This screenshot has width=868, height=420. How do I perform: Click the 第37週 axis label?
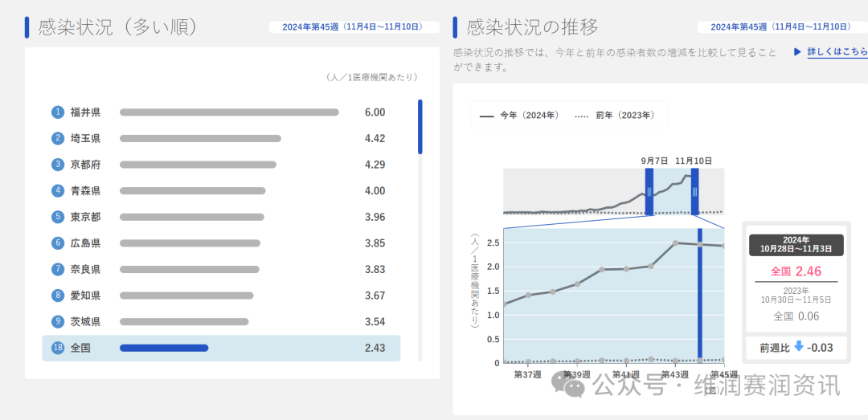click(526, 374)
